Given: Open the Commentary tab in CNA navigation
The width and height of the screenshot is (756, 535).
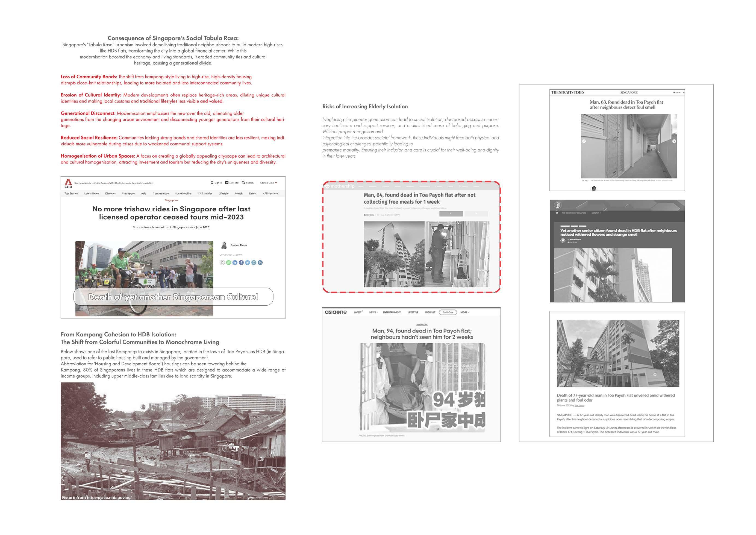Looking at the screenshot, I should (161, 194).
